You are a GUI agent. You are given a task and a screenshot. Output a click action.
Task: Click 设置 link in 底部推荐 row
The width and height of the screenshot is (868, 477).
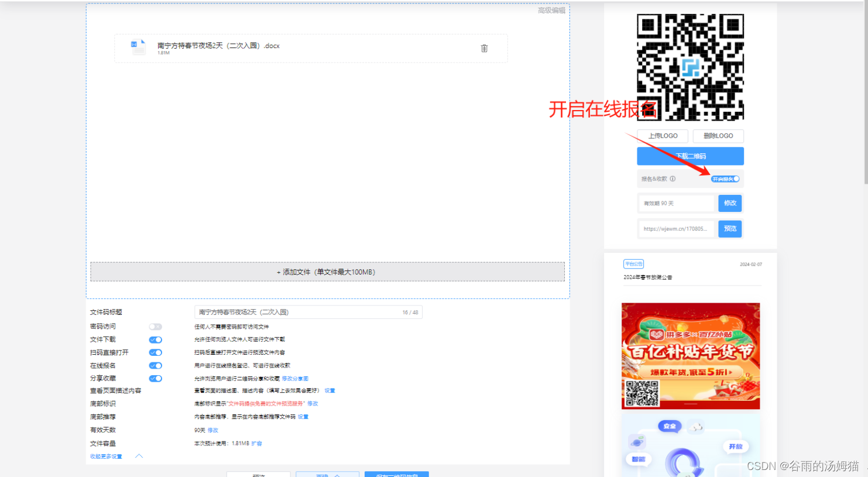303,417
